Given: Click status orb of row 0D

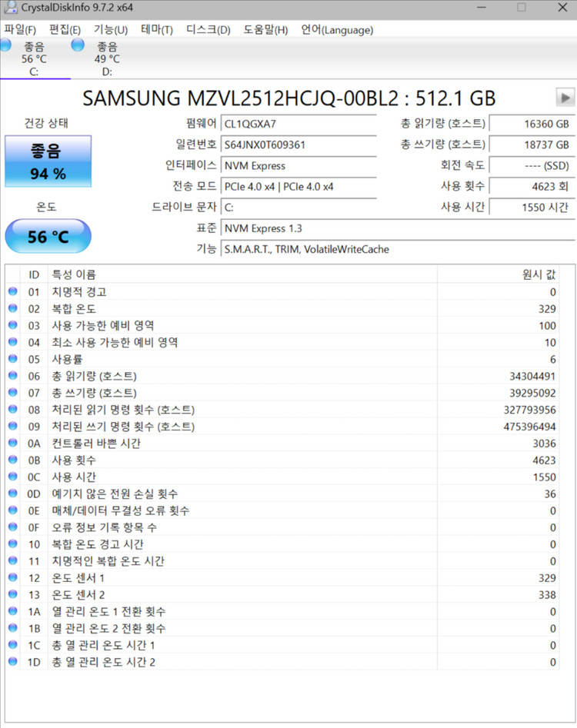Looking at the screenshot, I should point(13,493).
